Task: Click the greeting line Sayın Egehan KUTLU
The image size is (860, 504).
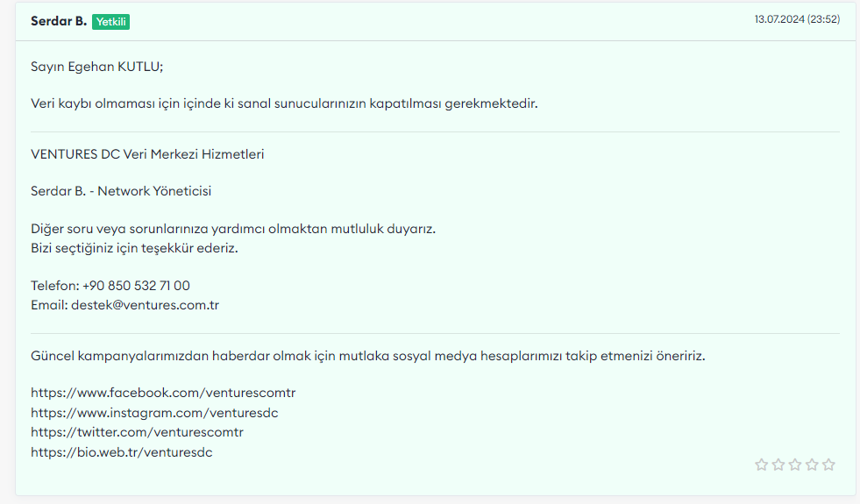Action: point(97,67)
